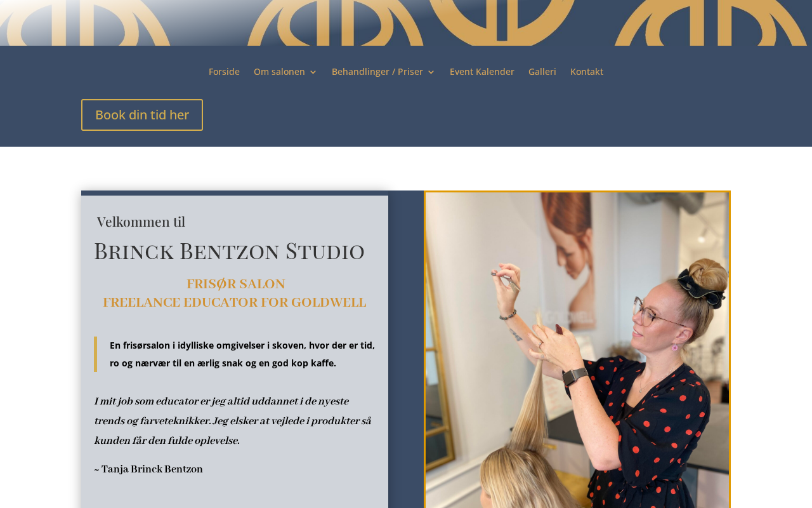Open the Behandlinger / Priser menu item

coord(377,72)
